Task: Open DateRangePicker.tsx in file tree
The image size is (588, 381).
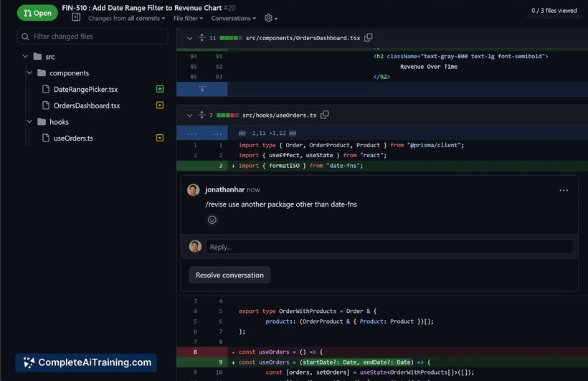Action: [85, 90]
